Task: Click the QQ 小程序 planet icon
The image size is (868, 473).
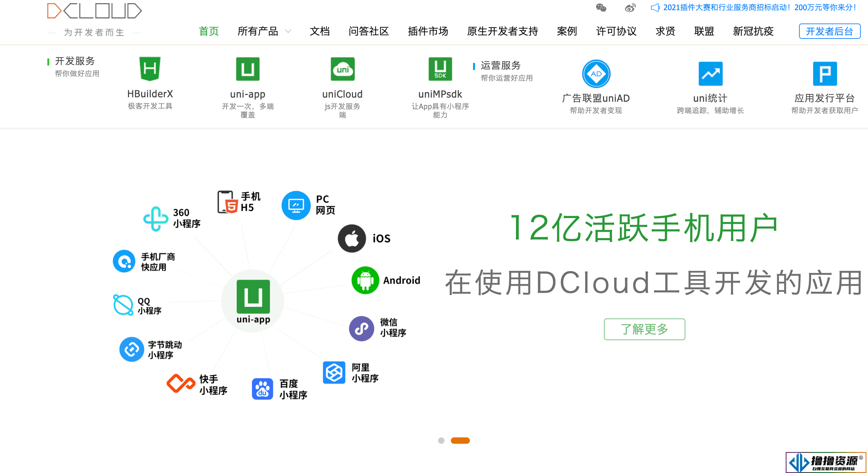Action: [123, 305]
